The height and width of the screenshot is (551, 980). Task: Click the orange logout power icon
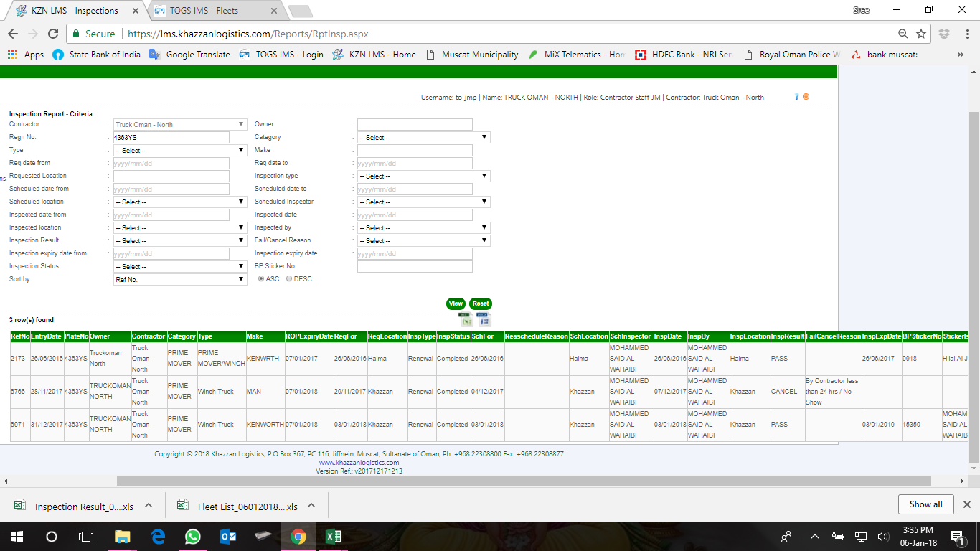[806, 97]
